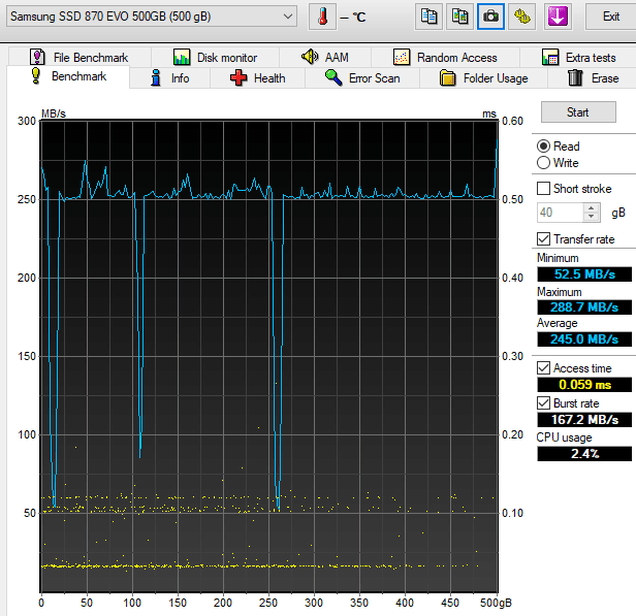Open the Health tab
This screenshot has height=616, width=636.
click(258, 78)
